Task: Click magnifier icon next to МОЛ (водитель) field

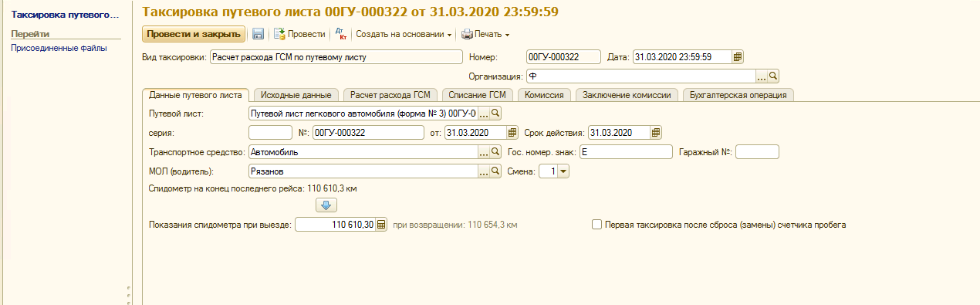Action: pyautogui.click(x=496, y=171)
